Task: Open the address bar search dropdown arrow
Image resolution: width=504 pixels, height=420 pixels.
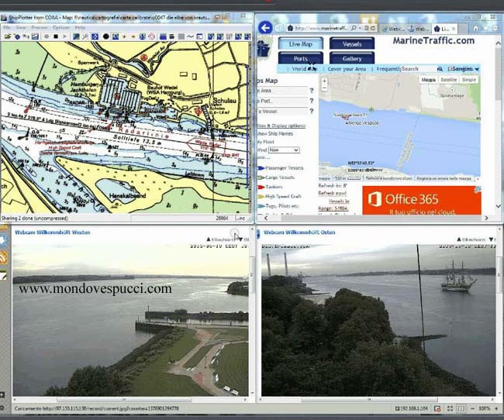Action: 360,29
